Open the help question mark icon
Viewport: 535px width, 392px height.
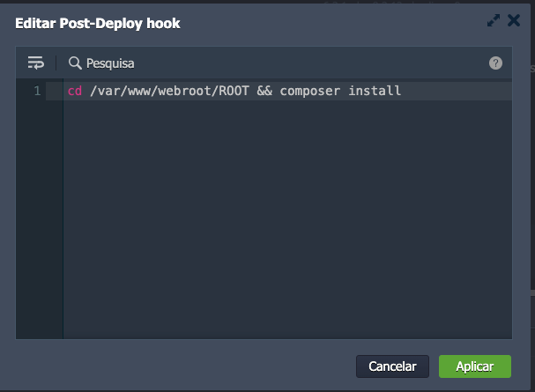click(x=495, y=63)
